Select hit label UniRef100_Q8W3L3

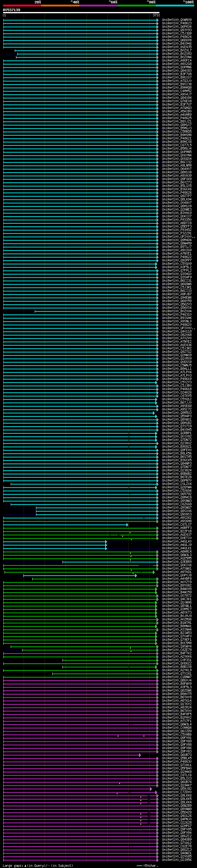point(177,555)
